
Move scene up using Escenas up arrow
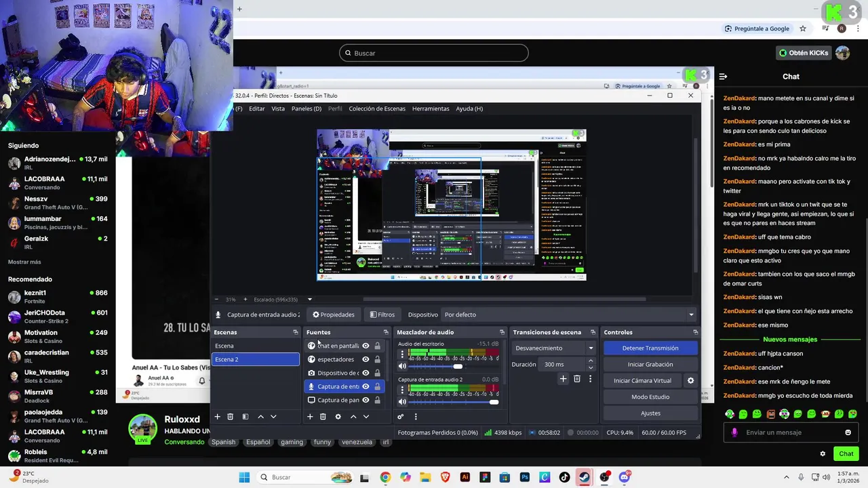coord(260,417)
